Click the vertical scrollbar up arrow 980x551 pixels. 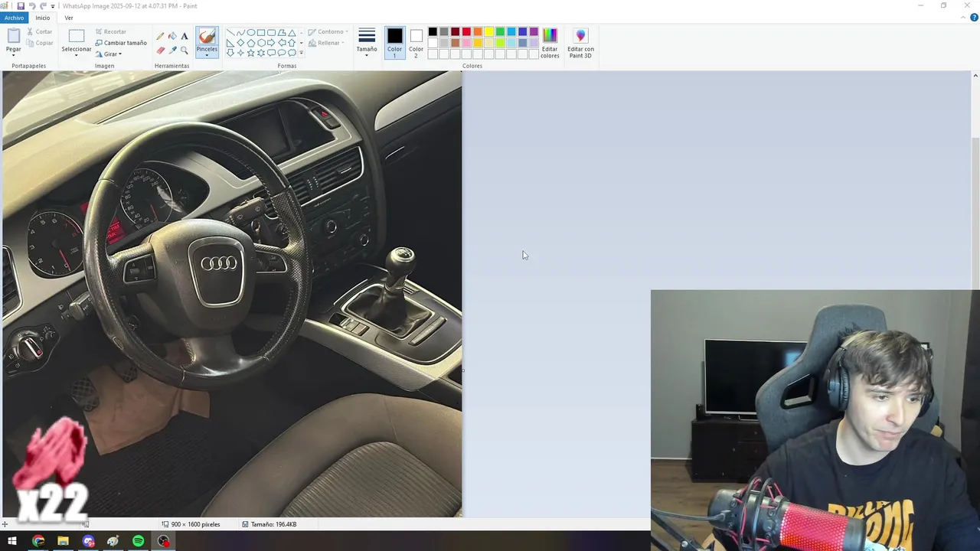[x=975, y=76]
